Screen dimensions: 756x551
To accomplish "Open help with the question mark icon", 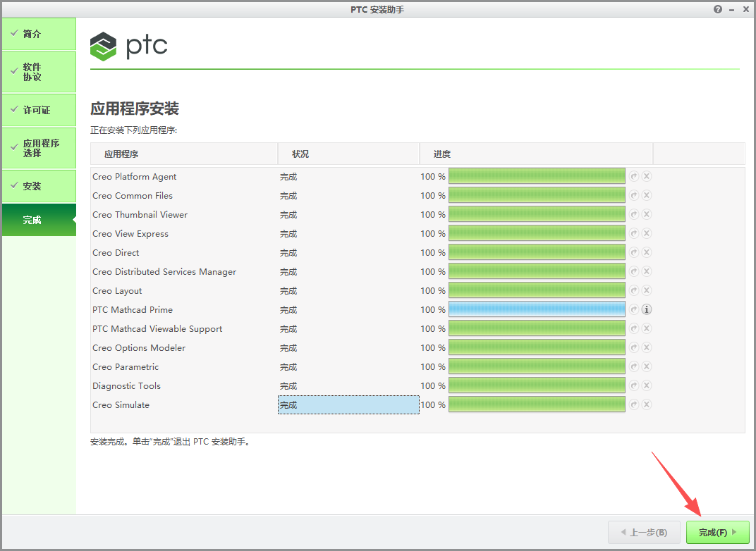I will 717,9.
